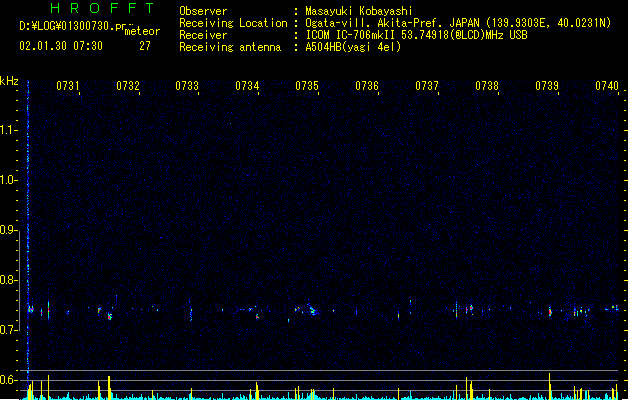Click the 1.1 kHz axis label
The image size is (629, 400).
8,130
